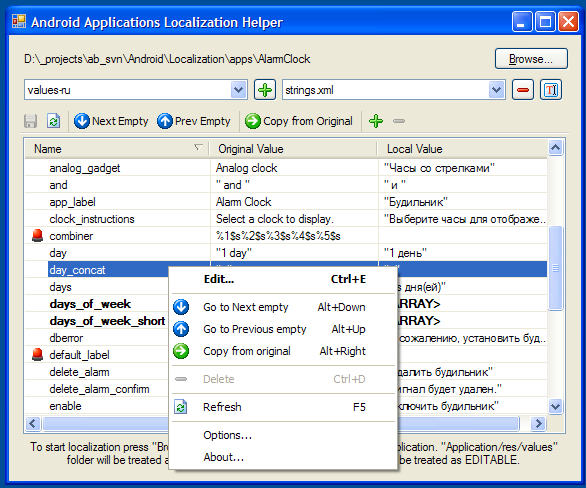Viewport: 586px width, 488px height.
Task: Select the days row name
Action: click(60, 287)
